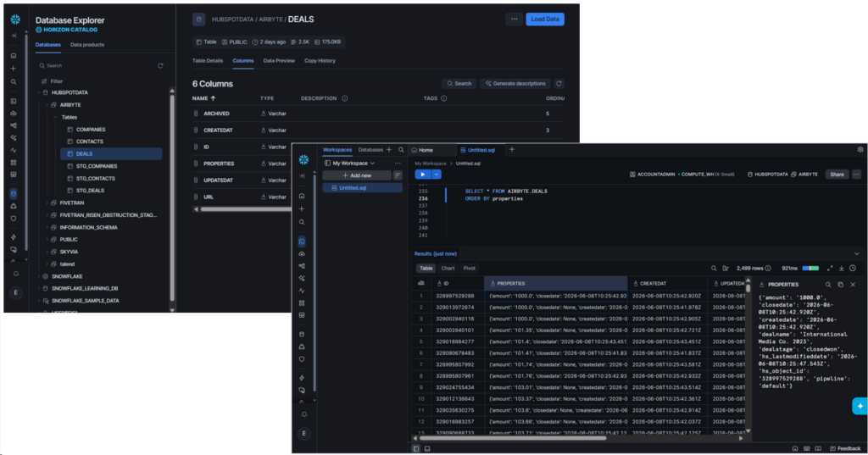Collapse the HUBSPOTDATA database node

(x=39, y=93)
